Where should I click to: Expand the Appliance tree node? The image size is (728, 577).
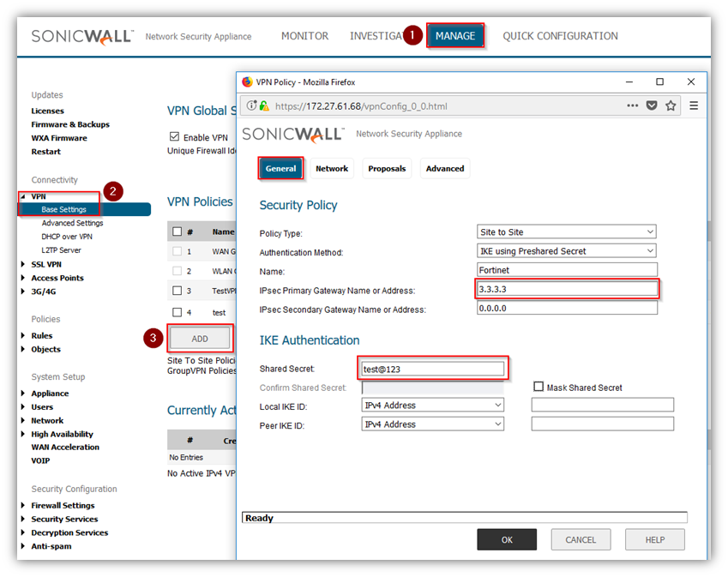point(23,394)
